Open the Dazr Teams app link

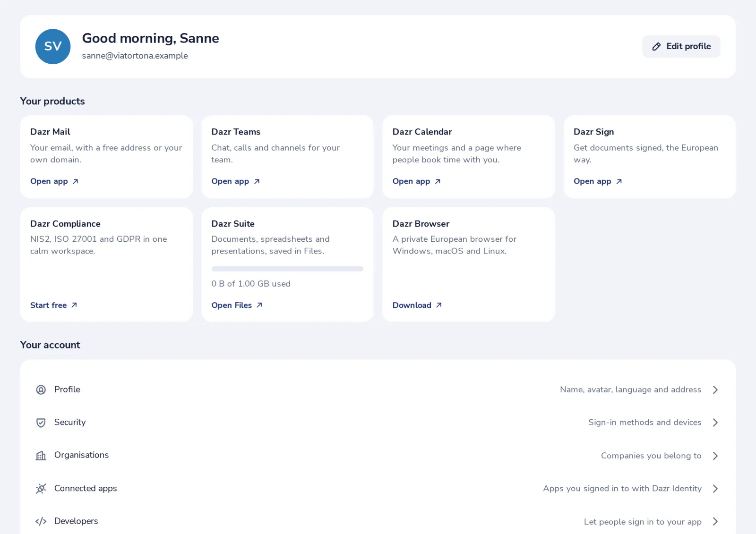point(235,181)
